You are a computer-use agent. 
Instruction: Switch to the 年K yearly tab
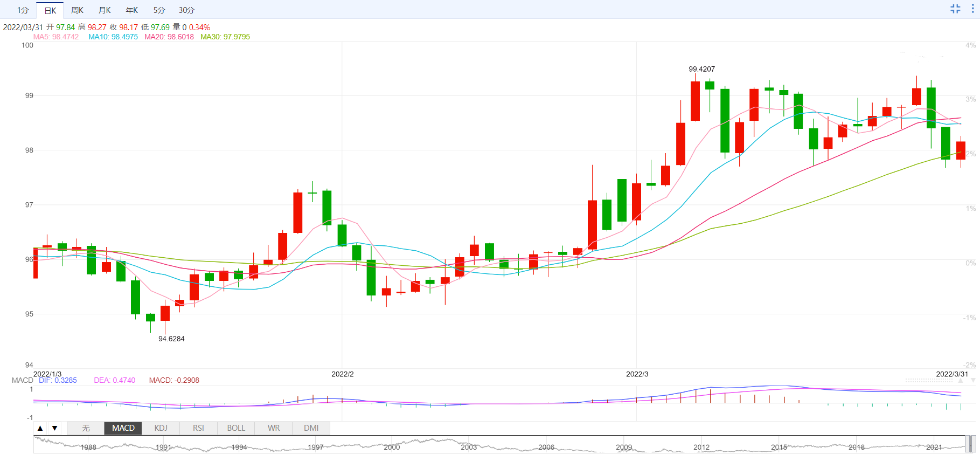tap(131, 10)
